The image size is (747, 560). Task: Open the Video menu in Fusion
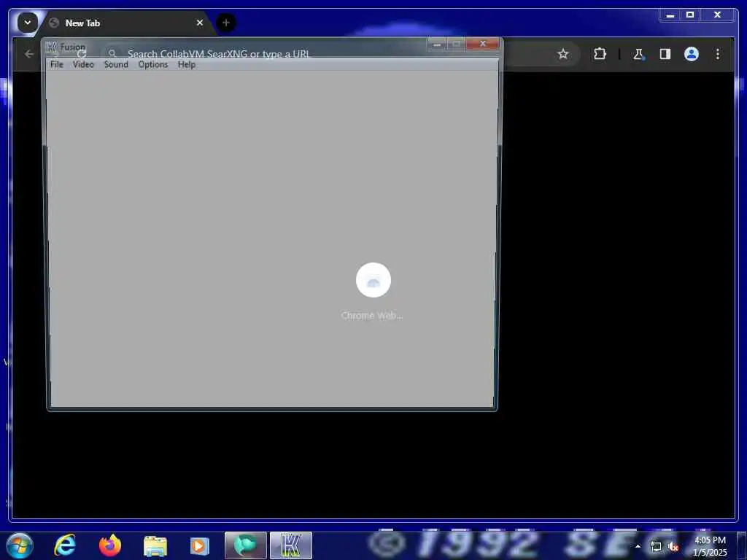[x=83, y=64]
